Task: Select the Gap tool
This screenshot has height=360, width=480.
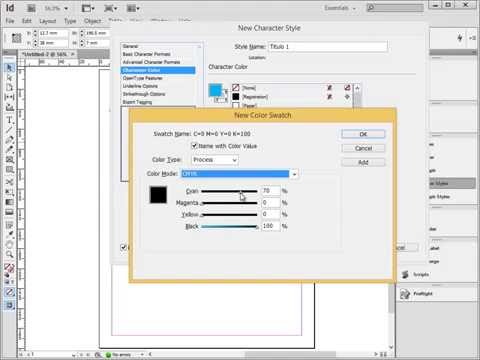Action: click(x=9, y=97)
